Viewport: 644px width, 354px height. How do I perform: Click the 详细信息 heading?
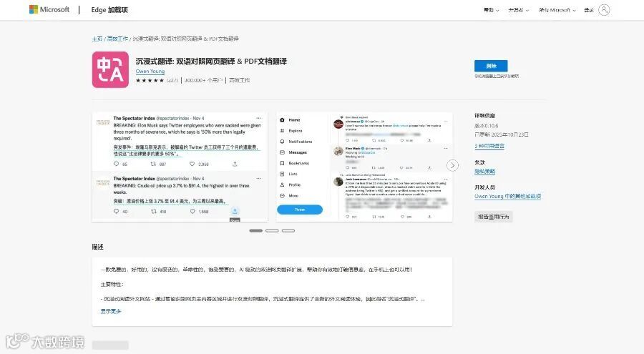(x=484, y=116)
